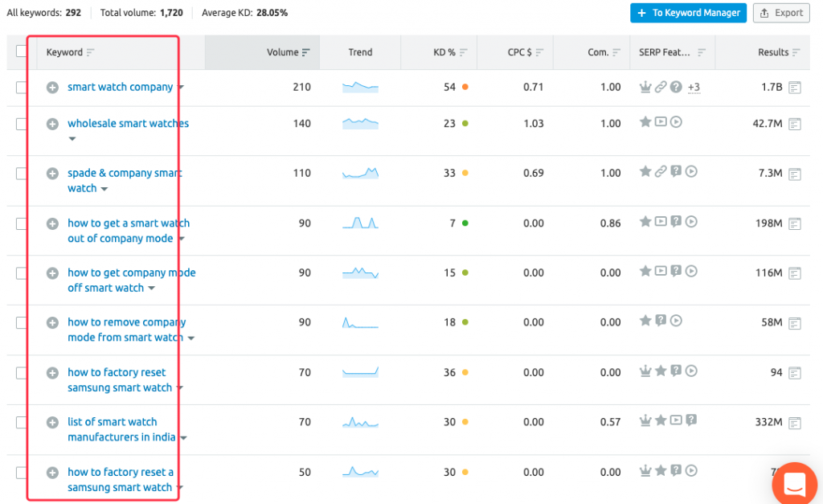Open SERP snapshot icon for 332M results row
The height and width of the screenshot is (504, 823).
pyautogui.click(x=795, y=422)
